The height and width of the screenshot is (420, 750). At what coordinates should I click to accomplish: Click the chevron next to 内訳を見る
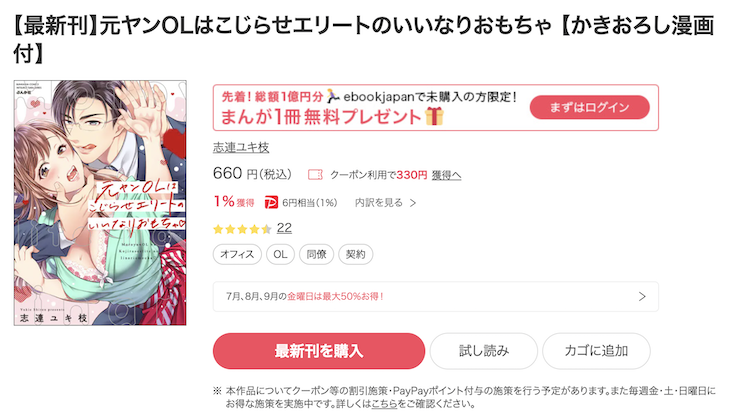pyautogui.click(x=413, y=203)
